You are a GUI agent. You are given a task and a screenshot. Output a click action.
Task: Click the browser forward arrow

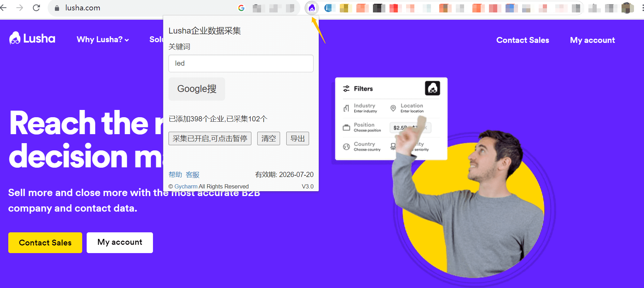click(x=20, y=8)
